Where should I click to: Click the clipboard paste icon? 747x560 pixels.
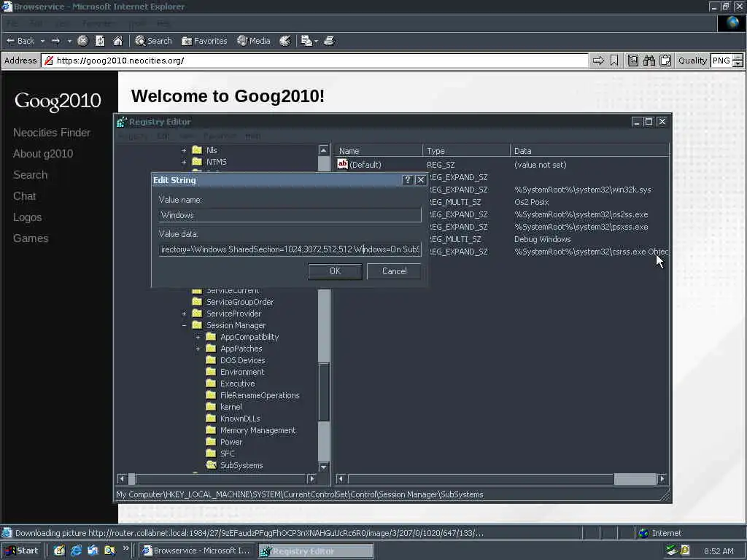click(x=665, y=61)
